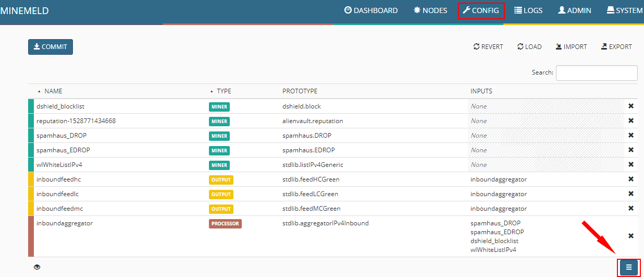Open spamhaus.DROP prototype
This screenshot has height=277, width=644.
click(307, 136)
